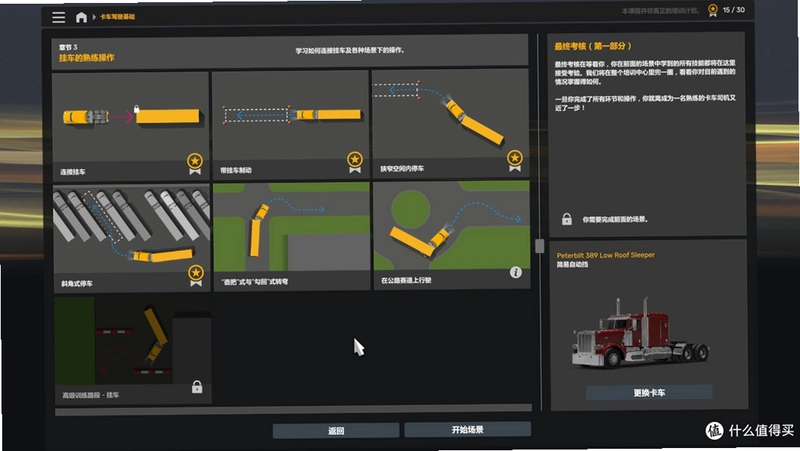The width and height of the screenshot is (800, 451).
Task: Select the 斜角式停车 scenario thumbnail
Action: coord(132,238)
